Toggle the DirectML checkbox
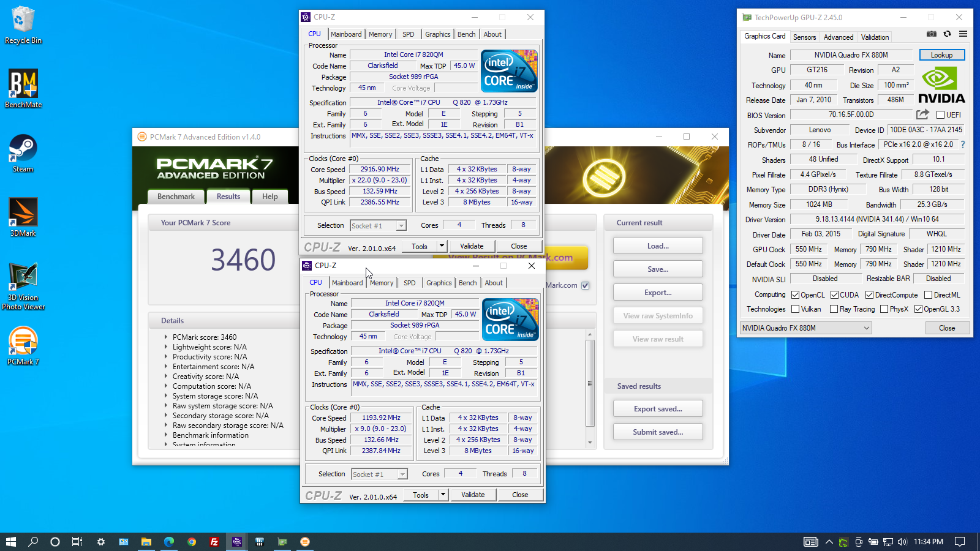Viewport: 980px width, 551px height. [928, 295]
